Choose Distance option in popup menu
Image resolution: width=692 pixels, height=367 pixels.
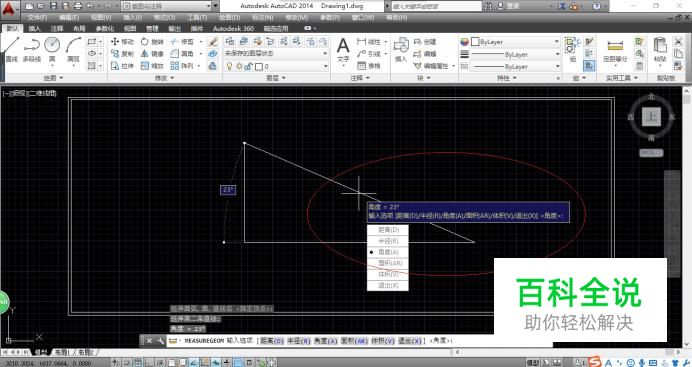(x=387, y=230)
